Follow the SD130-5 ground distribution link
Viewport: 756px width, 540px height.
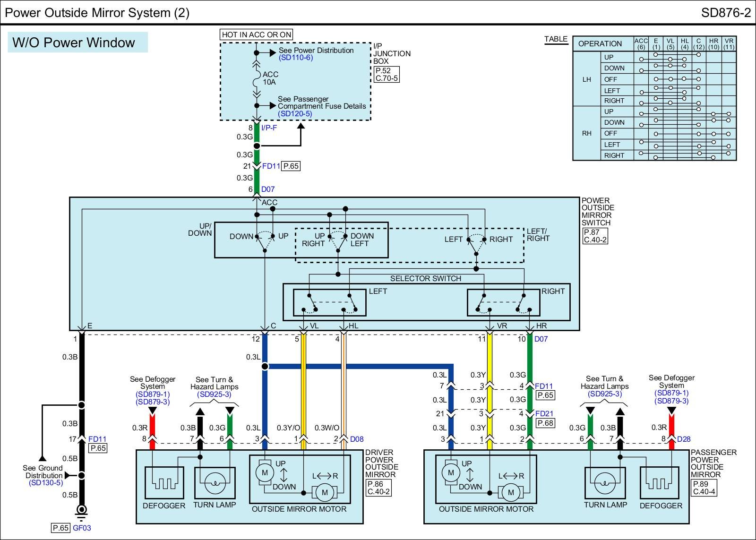pos(46,483)
